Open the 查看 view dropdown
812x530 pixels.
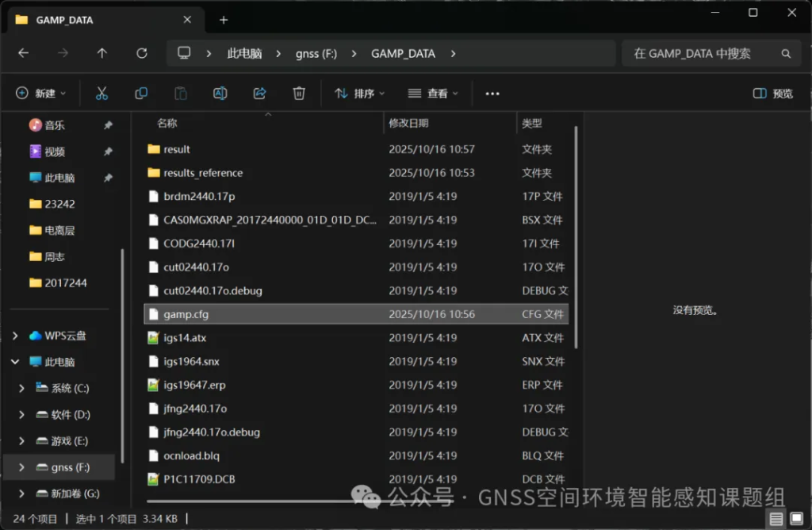click(x=433, y=94)
